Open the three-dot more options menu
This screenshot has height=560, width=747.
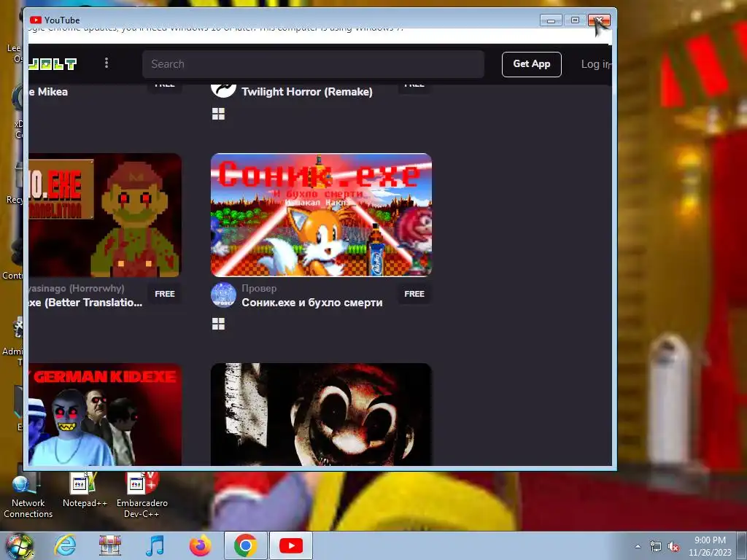coord(107,63)
